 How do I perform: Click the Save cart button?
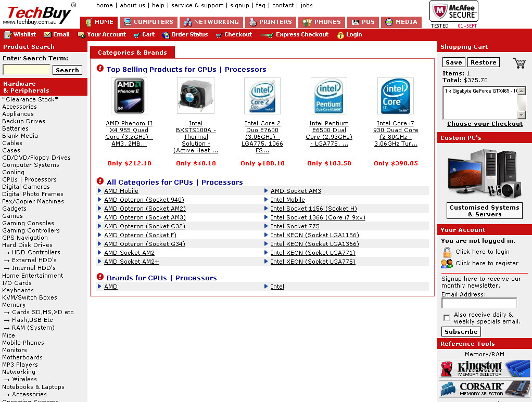[x=453, y=62]
